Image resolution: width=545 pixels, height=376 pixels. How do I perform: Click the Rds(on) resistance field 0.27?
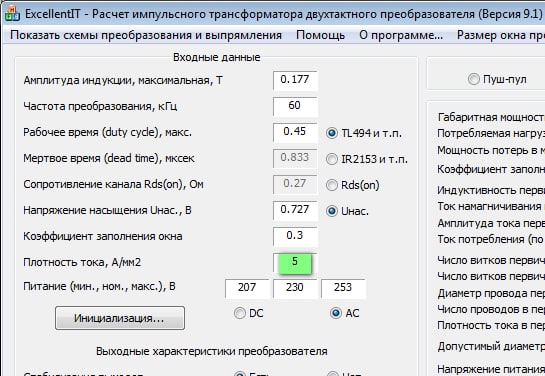point(295,184)
